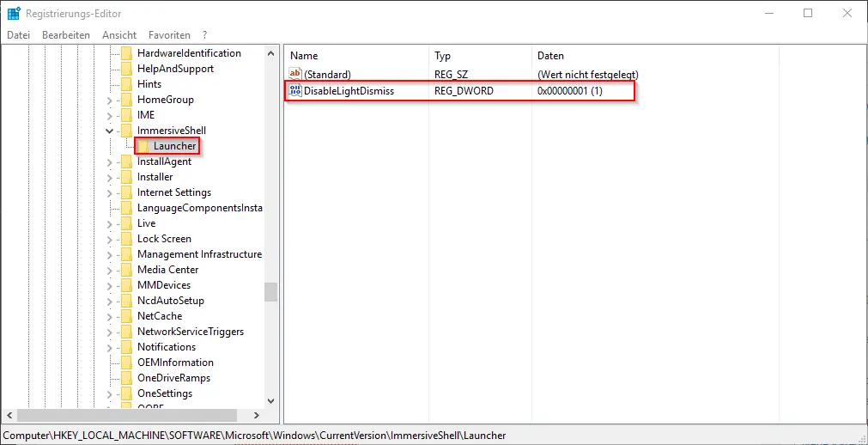Click the 0x00000001 (1) data cell
The width and height of the screenshot is (868, 445).
(x=569, y=91)
